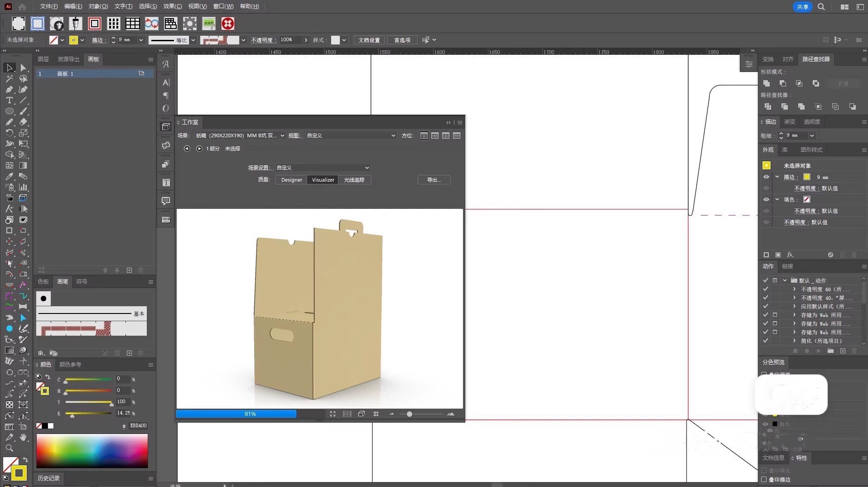The image size is (868, 487).
Task: Select the Eraser tool
Action: point(24,122)
